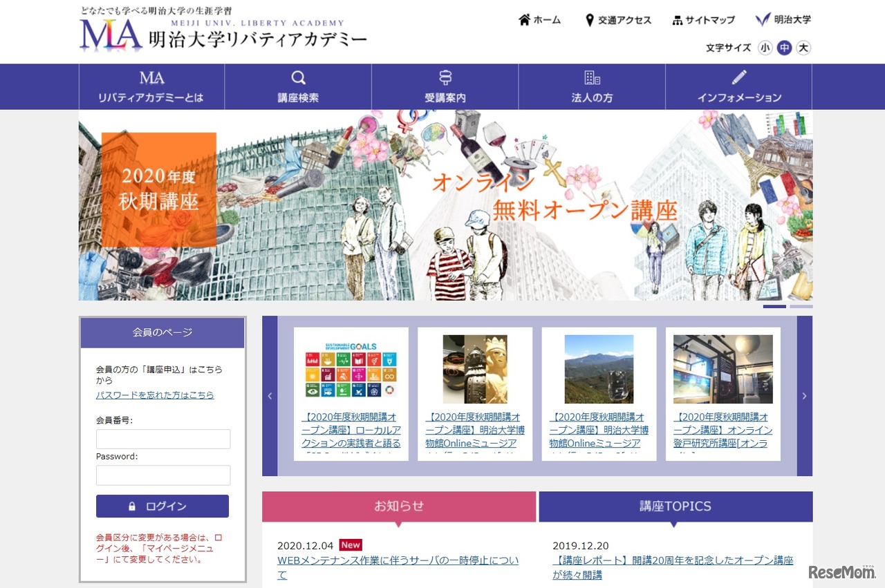This screenshot has width=885, height=588.
Task: Open the WEBメンテナンス作業 notice link
Action: pos(398,567)
